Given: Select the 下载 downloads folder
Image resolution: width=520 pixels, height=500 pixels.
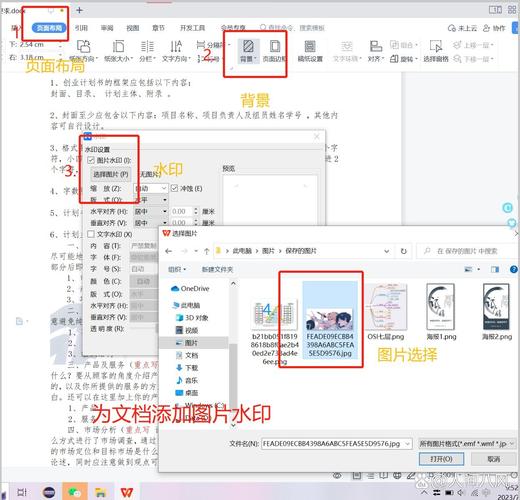Looking at the screenshot, I should (187, 368).
